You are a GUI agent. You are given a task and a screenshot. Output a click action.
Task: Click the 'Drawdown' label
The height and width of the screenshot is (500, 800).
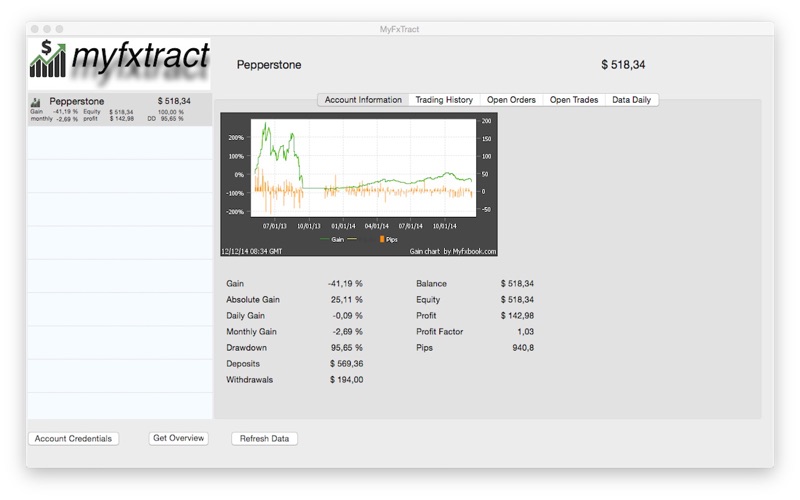[246, 348]
